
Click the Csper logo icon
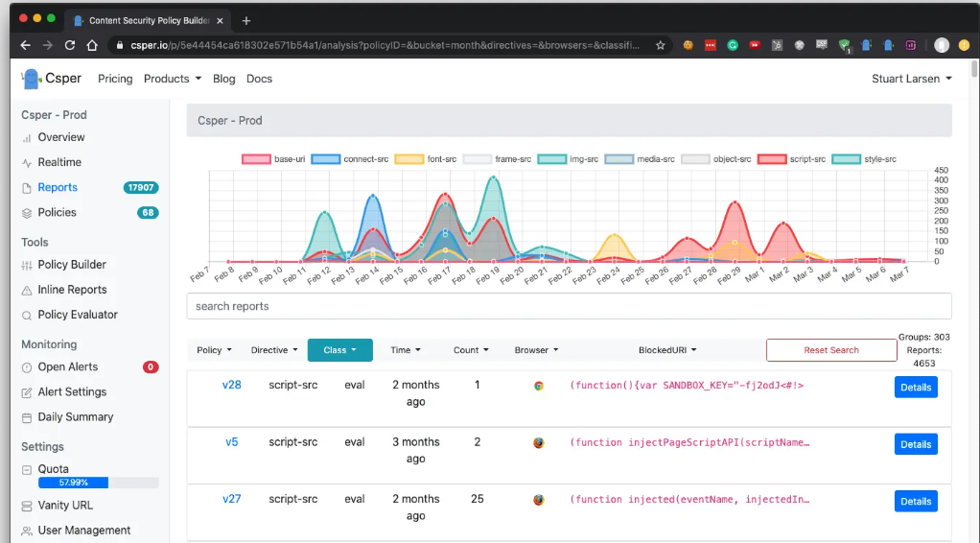pos(31,79)
